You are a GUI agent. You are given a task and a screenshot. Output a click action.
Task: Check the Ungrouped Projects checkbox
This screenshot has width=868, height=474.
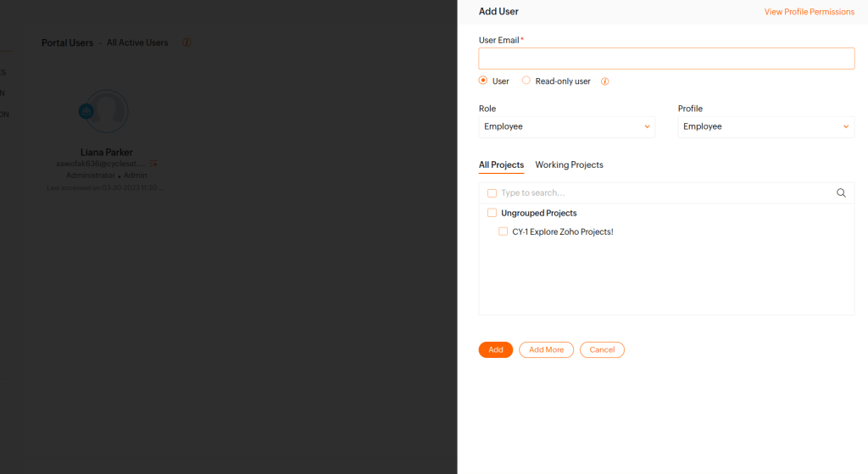[492, 213]
